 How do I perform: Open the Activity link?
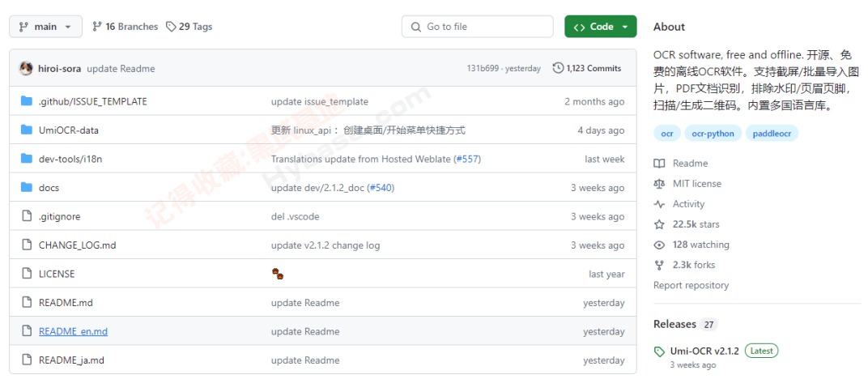[688, 204]
